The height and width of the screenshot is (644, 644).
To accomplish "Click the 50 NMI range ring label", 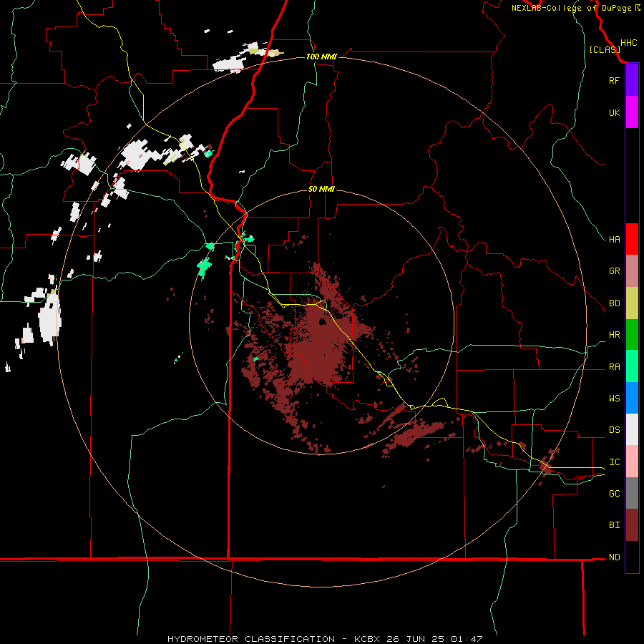I will click(x=321, y=189).
